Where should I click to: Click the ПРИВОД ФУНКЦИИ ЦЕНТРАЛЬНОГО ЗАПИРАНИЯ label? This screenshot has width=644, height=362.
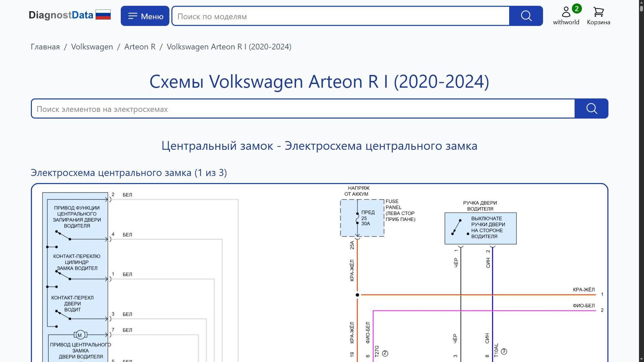(77, 217)
